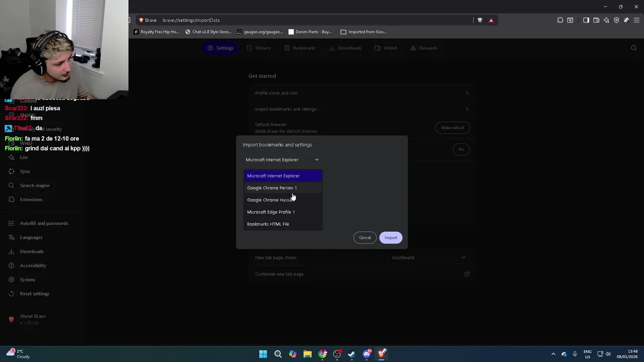Switch to OBS Studio on the taskbar
644x362 pixels.
click(x=337, y=354)
